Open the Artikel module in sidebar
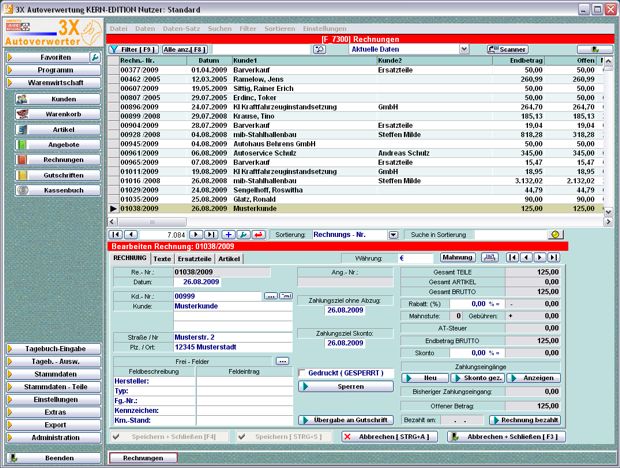Image resolution: width=620 pixels, height=468 pixels. tap(58, 130)
